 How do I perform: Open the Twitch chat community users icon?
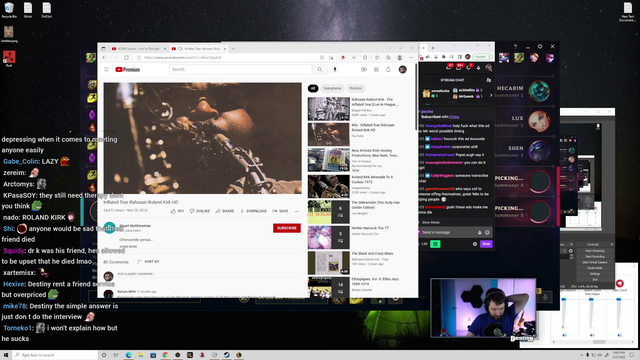[488, 80]
